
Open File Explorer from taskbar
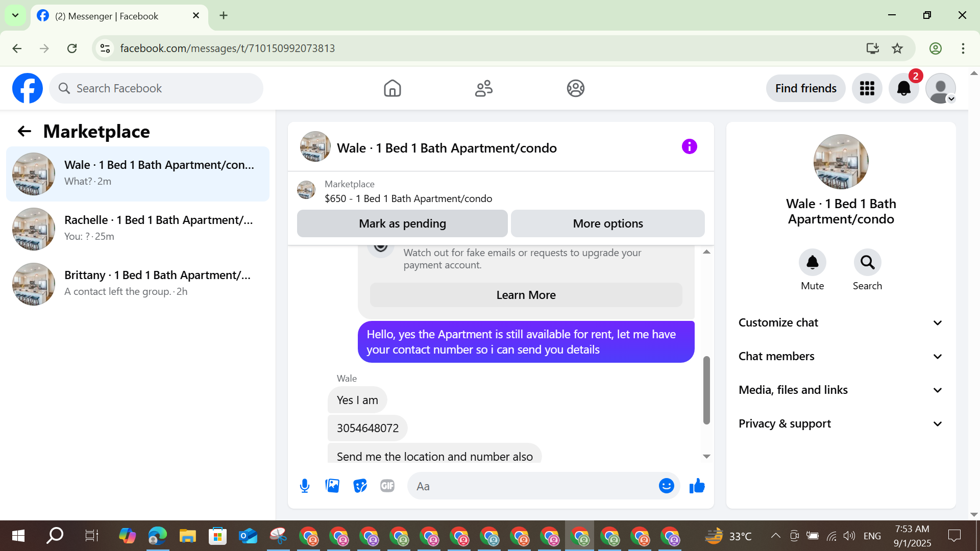[x=187, y=536]
